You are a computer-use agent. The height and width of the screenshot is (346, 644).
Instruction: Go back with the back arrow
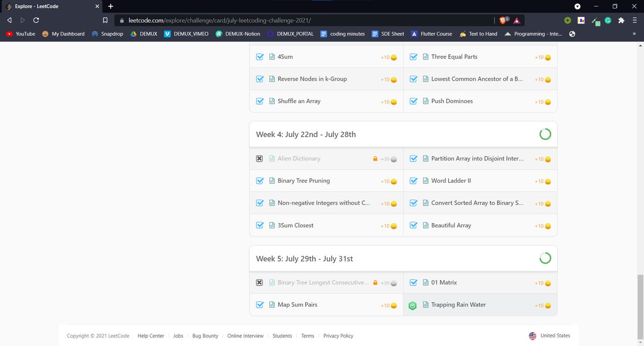(x=9, y=20)
